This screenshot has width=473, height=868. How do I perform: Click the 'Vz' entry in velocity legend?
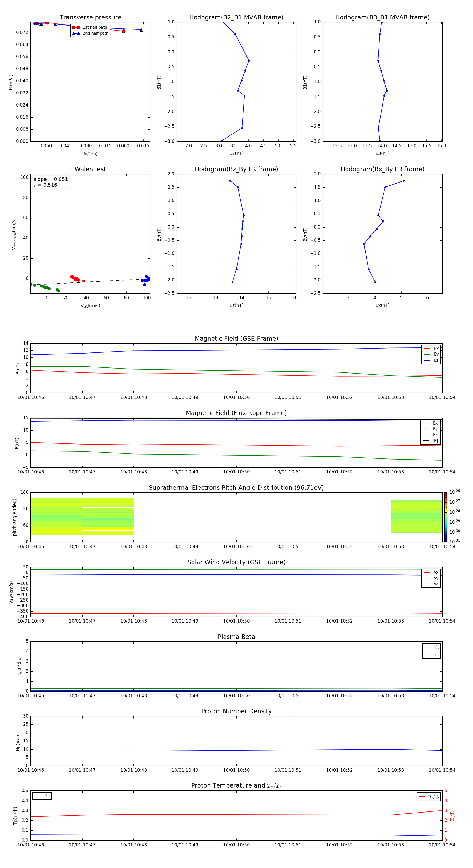point(431,584)
